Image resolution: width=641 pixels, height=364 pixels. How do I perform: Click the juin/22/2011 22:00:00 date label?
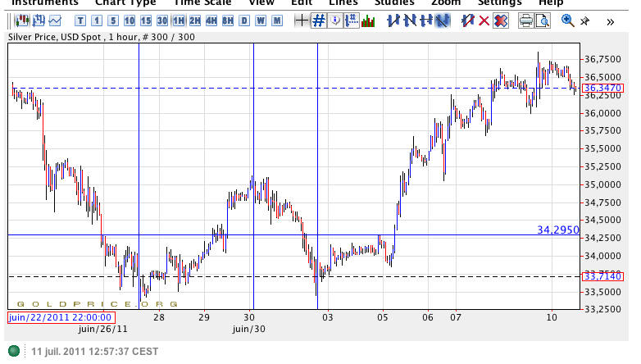click(60, 317)
